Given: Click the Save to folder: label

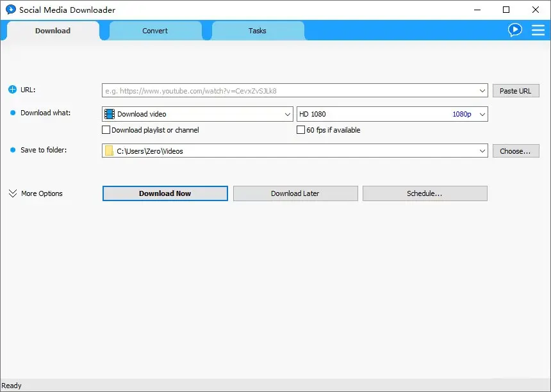Looking at the screenshot, I should pos(44,150).
